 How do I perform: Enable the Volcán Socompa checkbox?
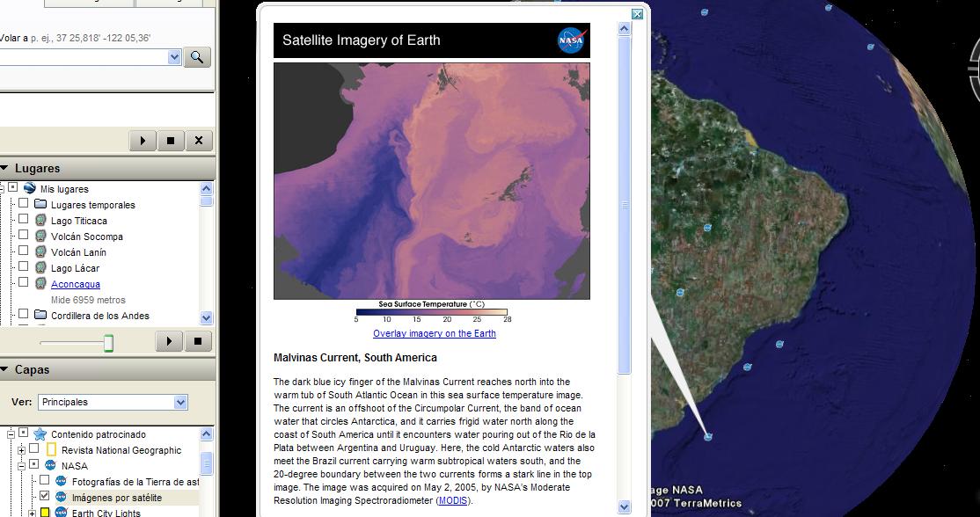[x=24, y=237]
